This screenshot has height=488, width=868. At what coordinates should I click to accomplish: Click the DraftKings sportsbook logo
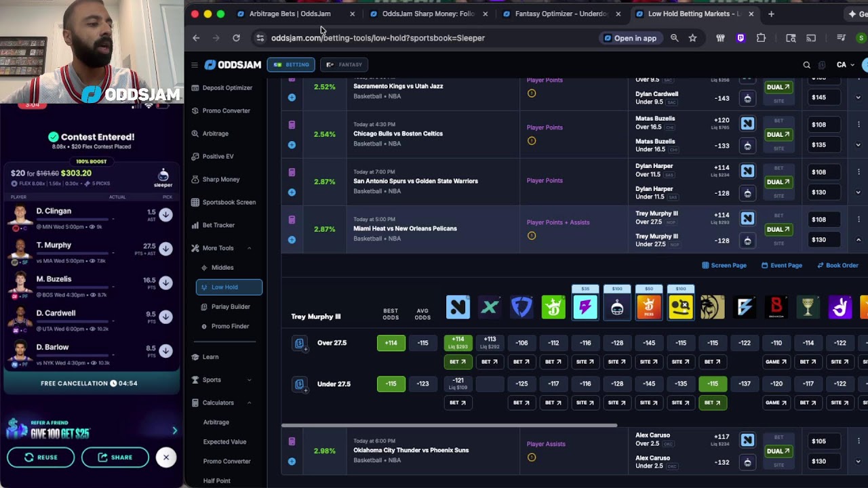coord(553,308)
